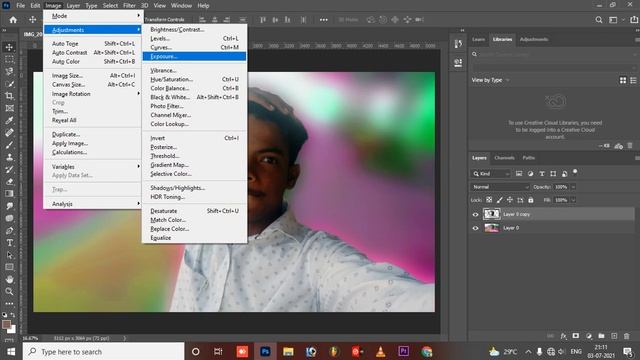
Task: Select the Hand tool
Action: (9, 280)
